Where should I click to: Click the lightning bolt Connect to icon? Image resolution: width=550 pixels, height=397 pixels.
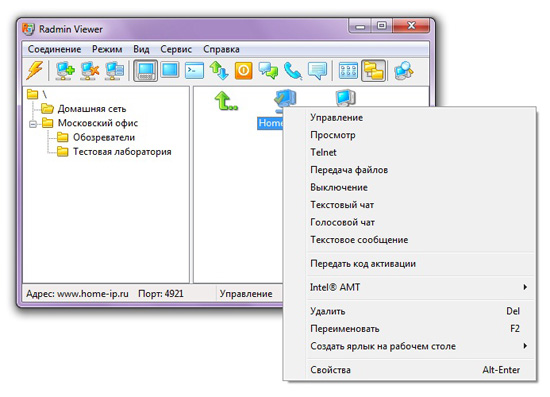click(35, 70)
